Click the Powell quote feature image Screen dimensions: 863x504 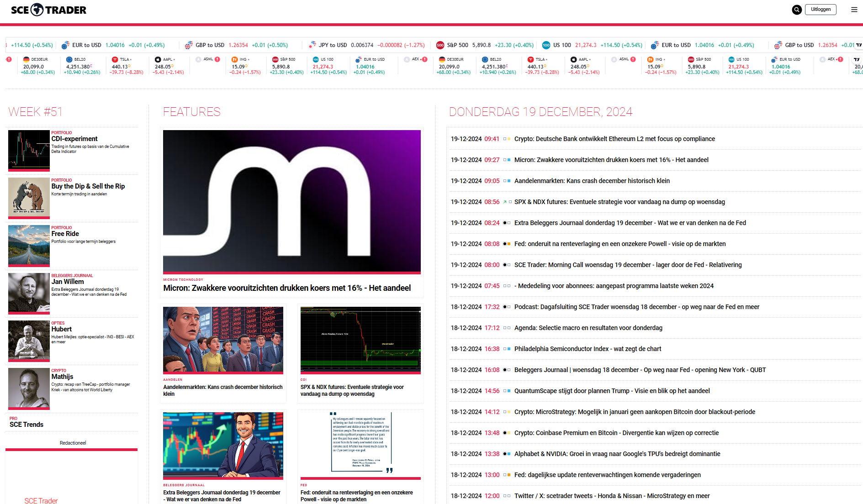[360, 445]
